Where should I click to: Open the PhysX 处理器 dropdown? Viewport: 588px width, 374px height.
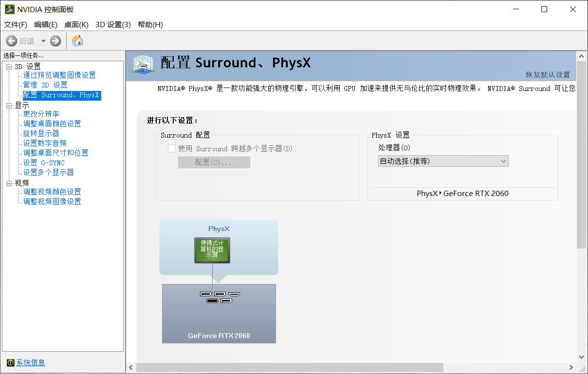click(443, 161)
